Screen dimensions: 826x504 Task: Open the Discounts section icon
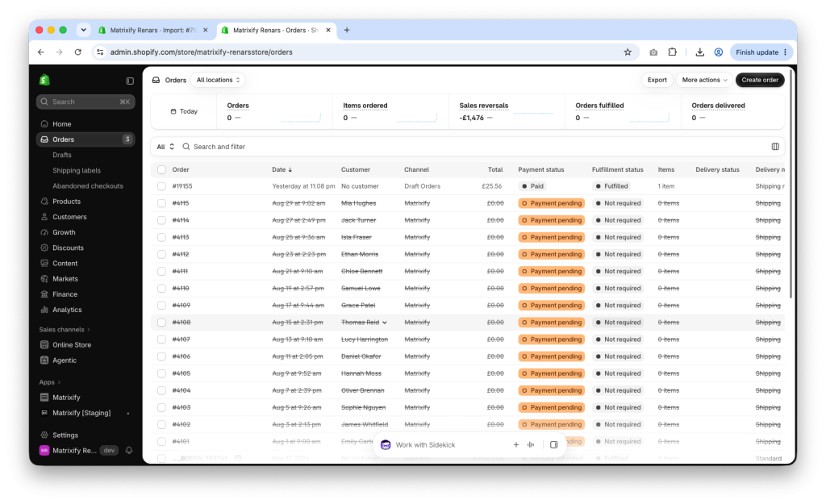pyautogui.click(x=44, y=248)
